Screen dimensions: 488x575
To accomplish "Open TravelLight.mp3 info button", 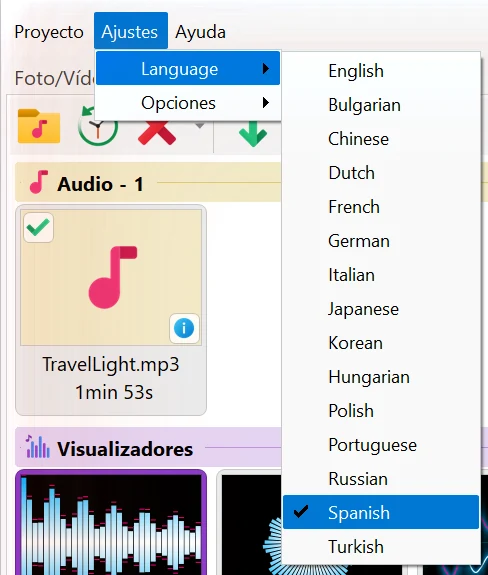I will (184, 328).
